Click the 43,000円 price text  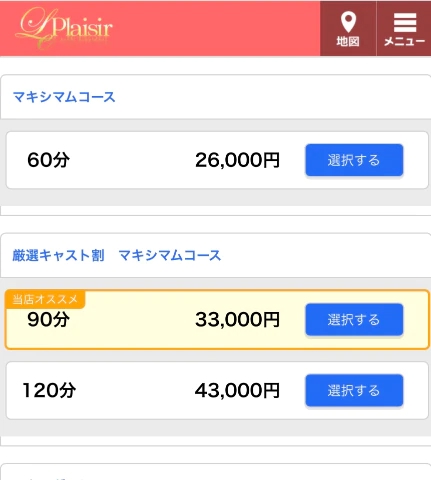pyautogui.click(x=237, y=390)
